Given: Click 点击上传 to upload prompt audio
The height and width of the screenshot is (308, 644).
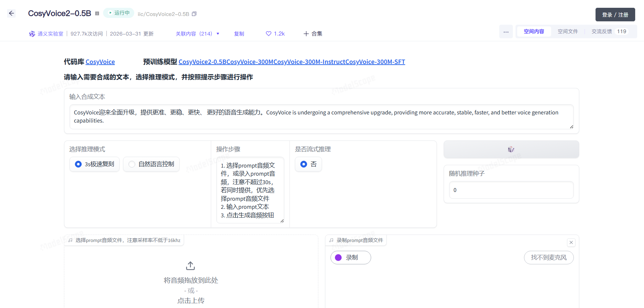Looking at the screenshot, I should coord(191,301).
